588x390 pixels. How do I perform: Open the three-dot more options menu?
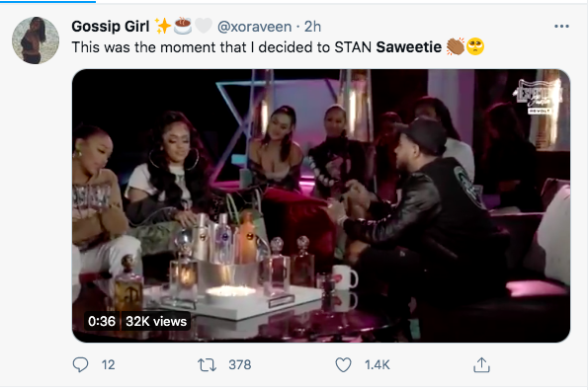point(561,27)
